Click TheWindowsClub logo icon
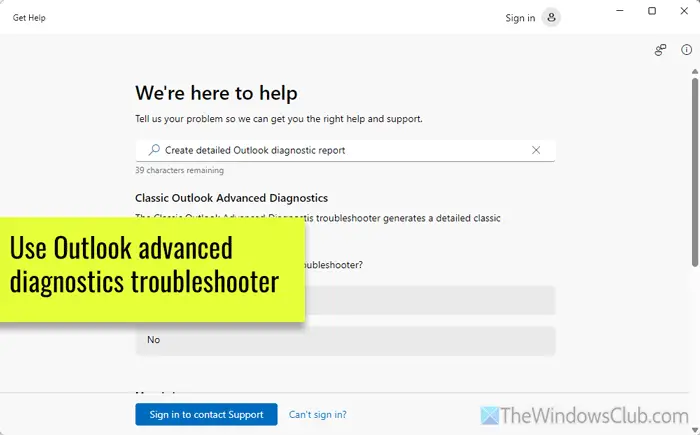 (x=491, y=415)
